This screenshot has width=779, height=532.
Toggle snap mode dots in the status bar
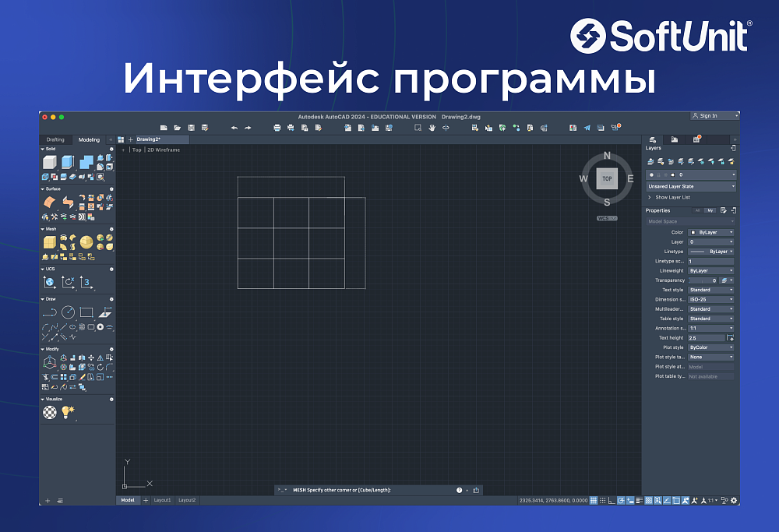[x=603, y=500]
